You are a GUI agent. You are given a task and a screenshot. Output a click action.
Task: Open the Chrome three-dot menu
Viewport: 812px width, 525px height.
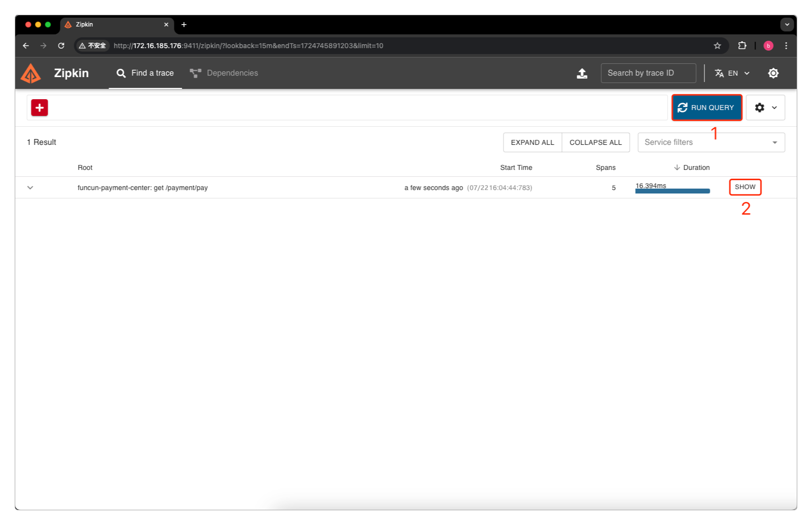[x=786, y=46]
